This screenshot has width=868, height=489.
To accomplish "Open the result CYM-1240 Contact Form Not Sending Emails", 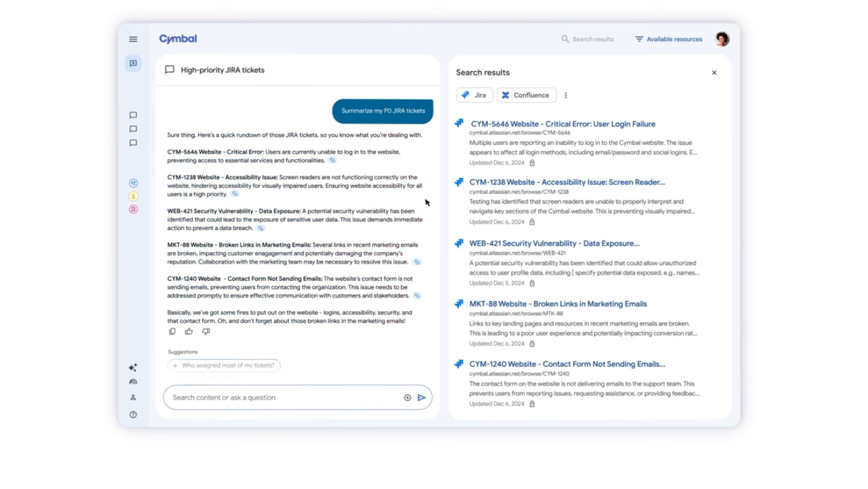I will point(567,364).
